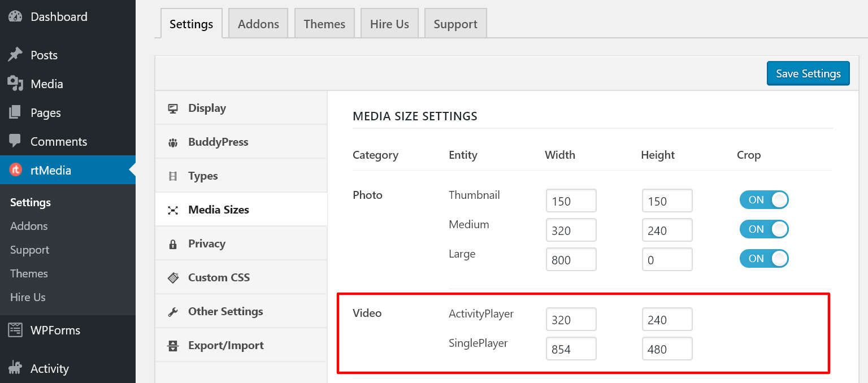Click the Save Settings button

point(808,73)
